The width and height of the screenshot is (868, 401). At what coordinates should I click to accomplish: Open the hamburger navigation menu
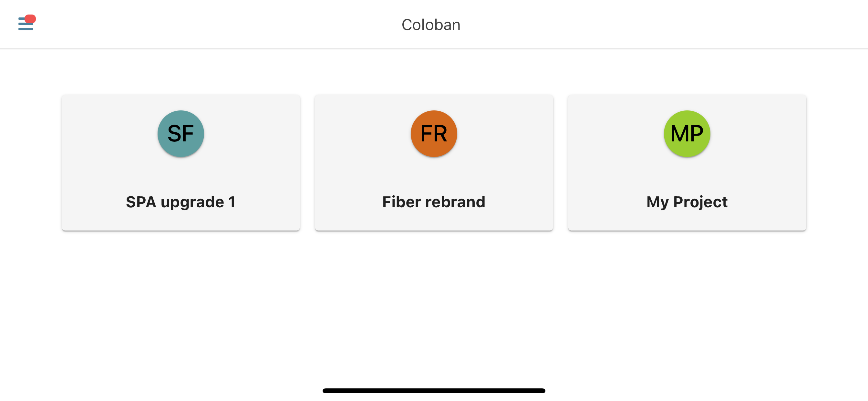point(25,24)
